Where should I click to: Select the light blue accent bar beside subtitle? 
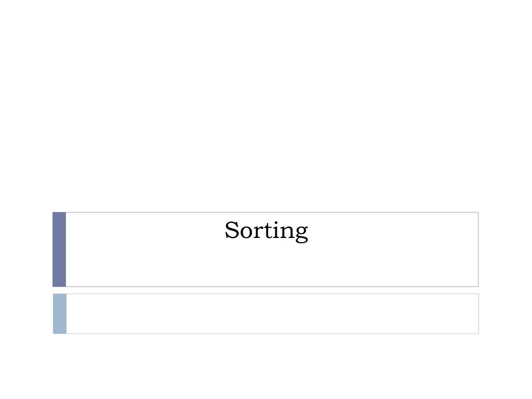click(x=60, y=314)
